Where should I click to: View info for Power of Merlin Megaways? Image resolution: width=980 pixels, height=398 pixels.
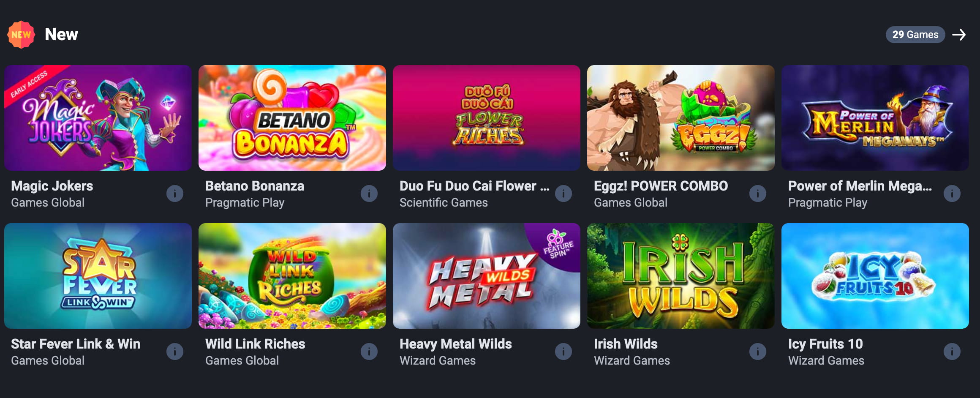[x=952, y=194]
